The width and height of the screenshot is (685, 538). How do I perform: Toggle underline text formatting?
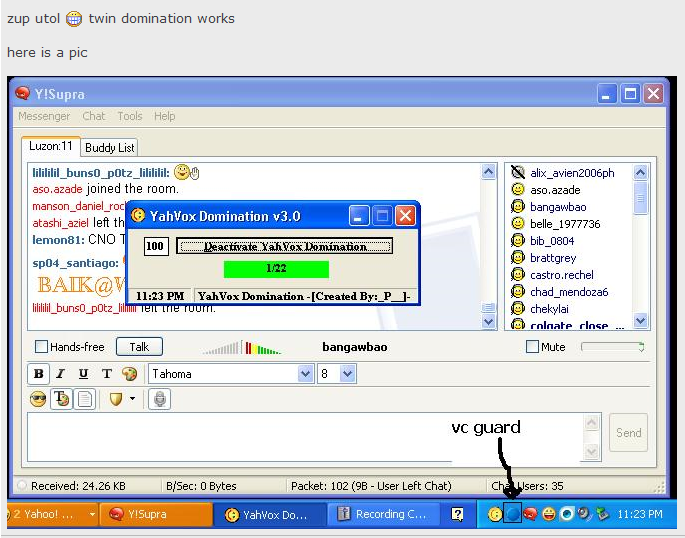click(x=83, y=374)
